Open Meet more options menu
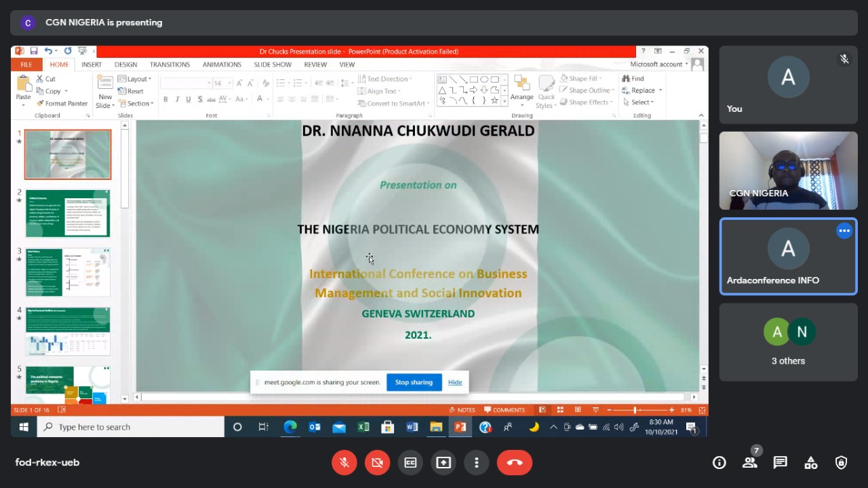Screen dimensions: 868x488 click(x=477, y=462)
